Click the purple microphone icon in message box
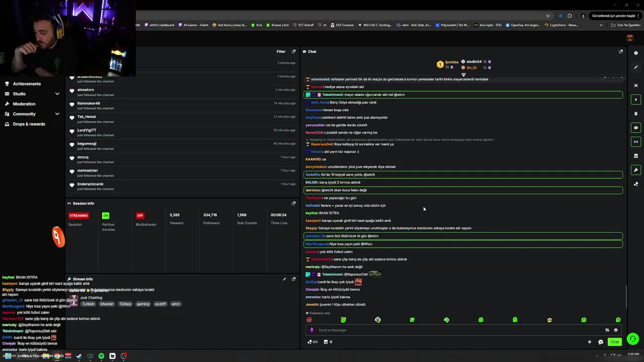Image resolution: width=644 pixels, height=362 pixels. coord(312,330)
